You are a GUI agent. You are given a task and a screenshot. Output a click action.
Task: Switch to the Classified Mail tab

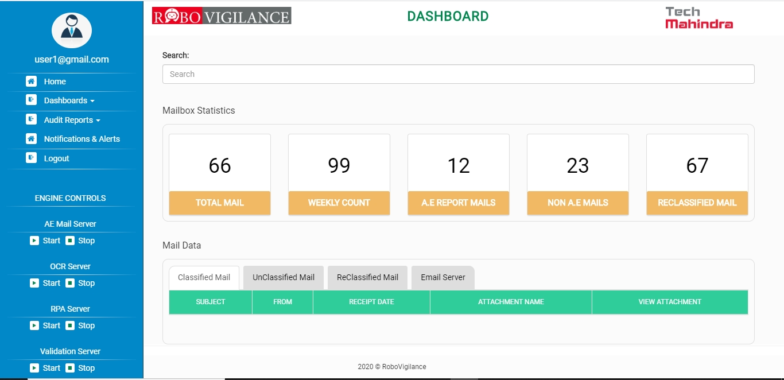point(204,278)
